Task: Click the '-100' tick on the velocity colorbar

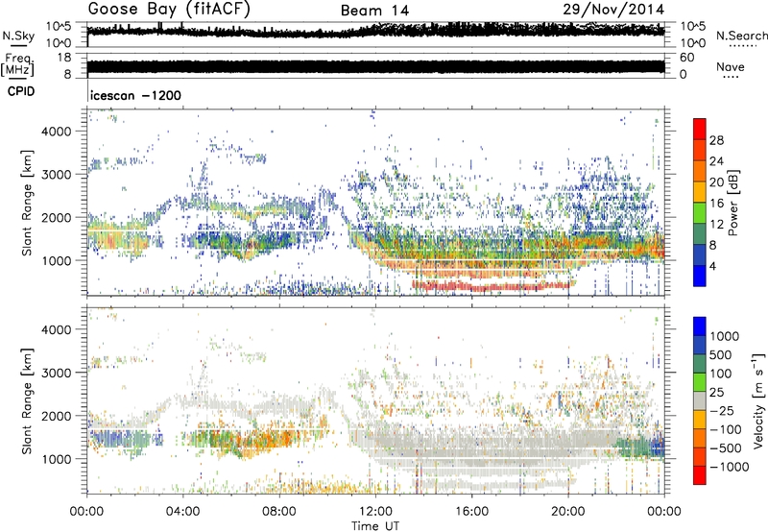Action: (726, 429)
